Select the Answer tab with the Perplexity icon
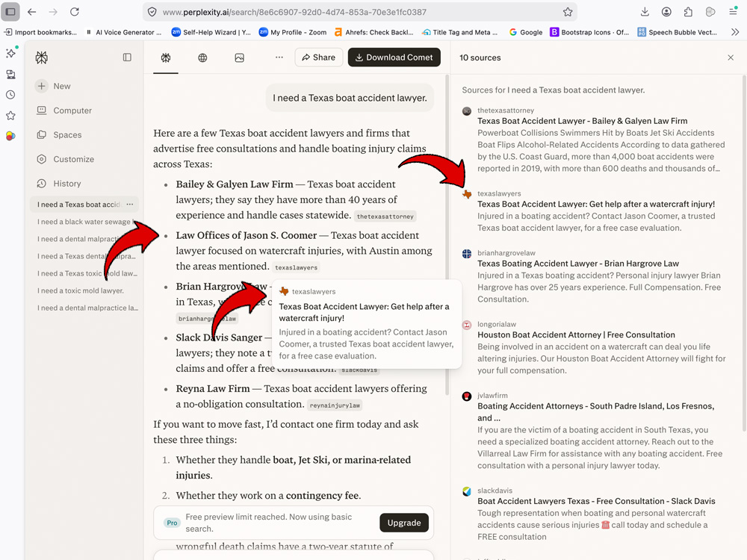 click(x=166, y=57)
